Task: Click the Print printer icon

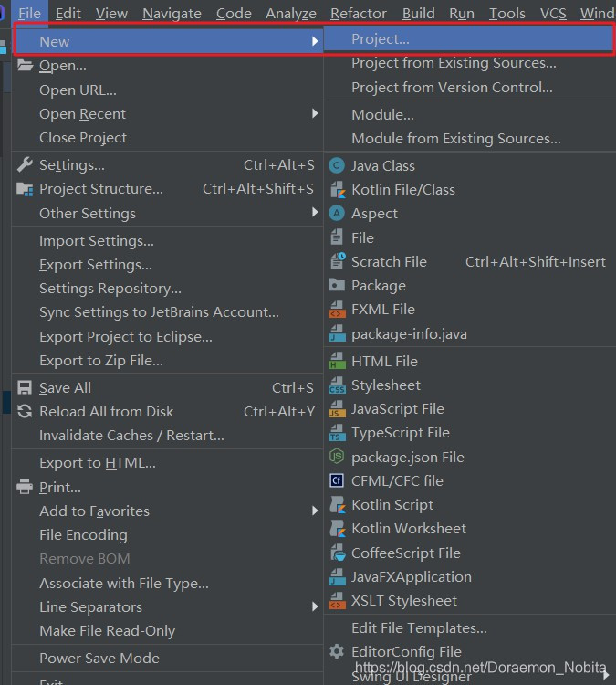Action: pyautogui.click(x=25, y=486)
